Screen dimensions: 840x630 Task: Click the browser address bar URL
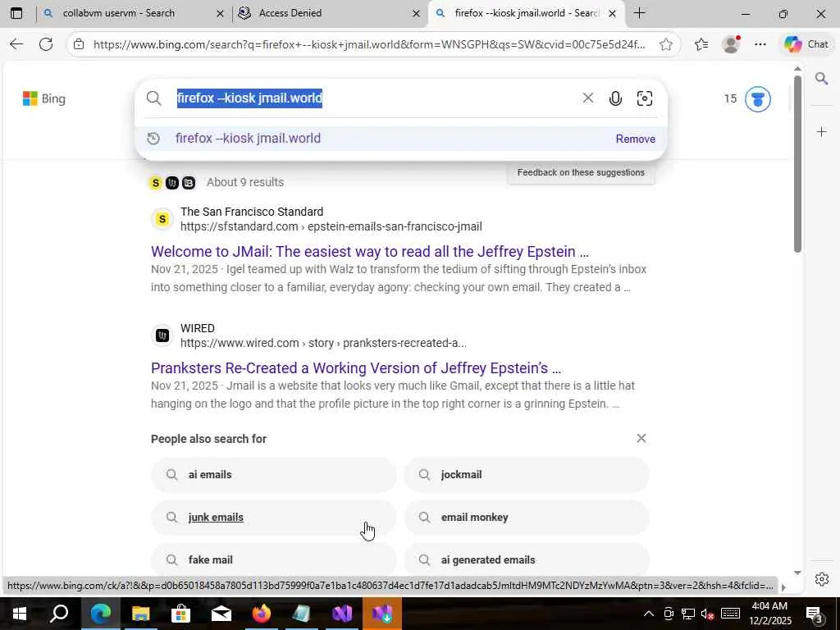[370, 44]
